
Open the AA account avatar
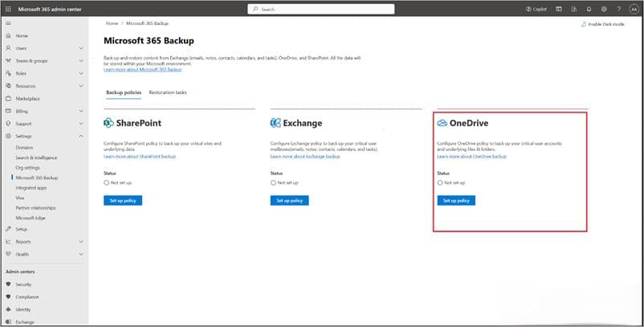tap(634, 9)
